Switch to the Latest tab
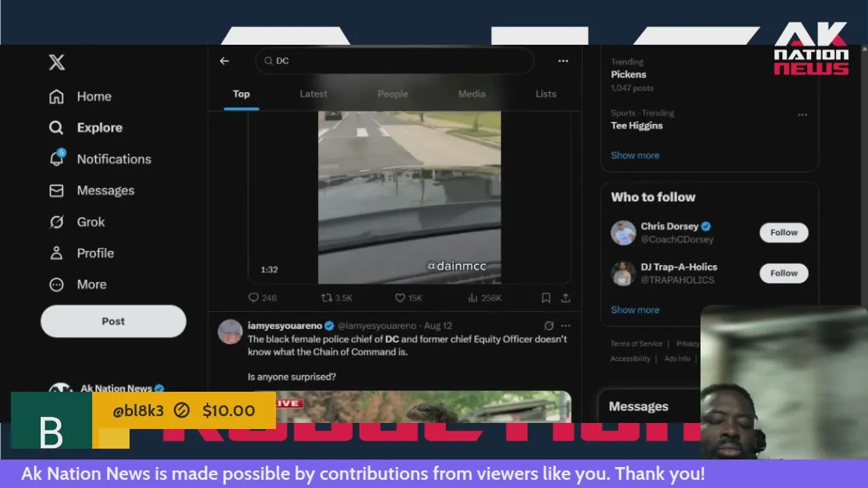This screenshot has height=488, width=868. [313, 94]
